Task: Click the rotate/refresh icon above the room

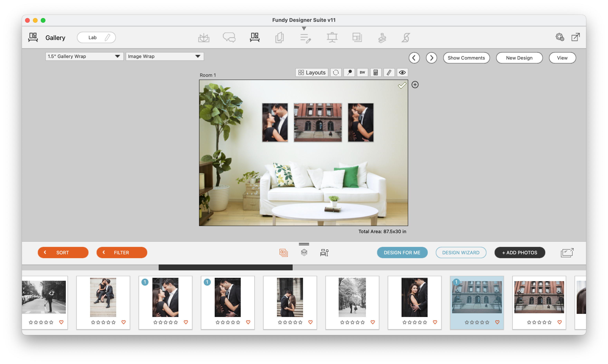Action: (x=336, y=72)
